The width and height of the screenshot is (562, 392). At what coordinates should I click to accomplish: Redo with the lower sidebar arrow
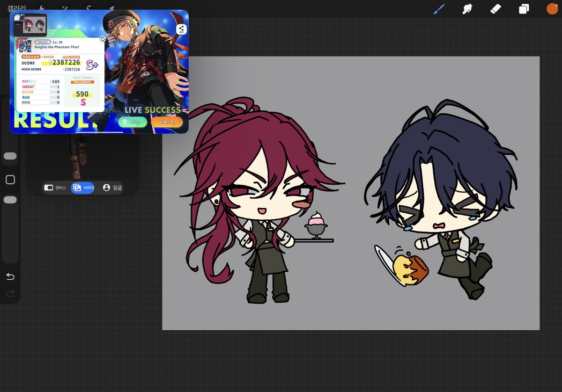tap(10, 294)
